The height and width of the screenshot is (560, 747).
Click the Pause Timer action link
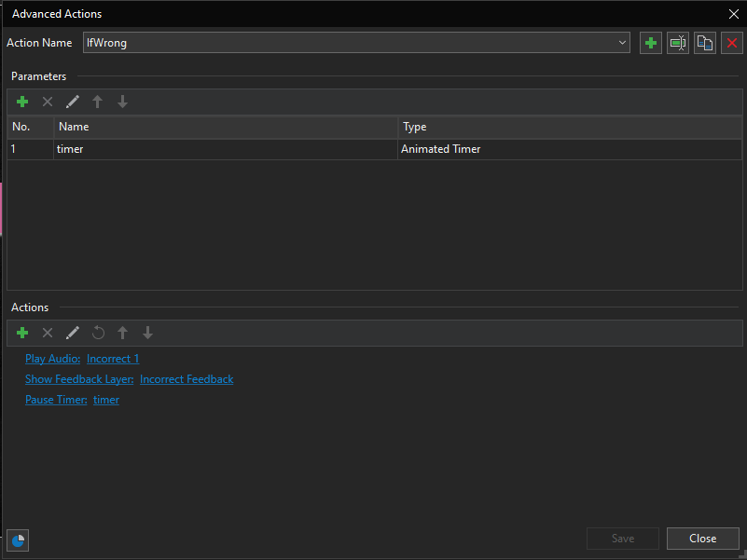click(56, 400)
